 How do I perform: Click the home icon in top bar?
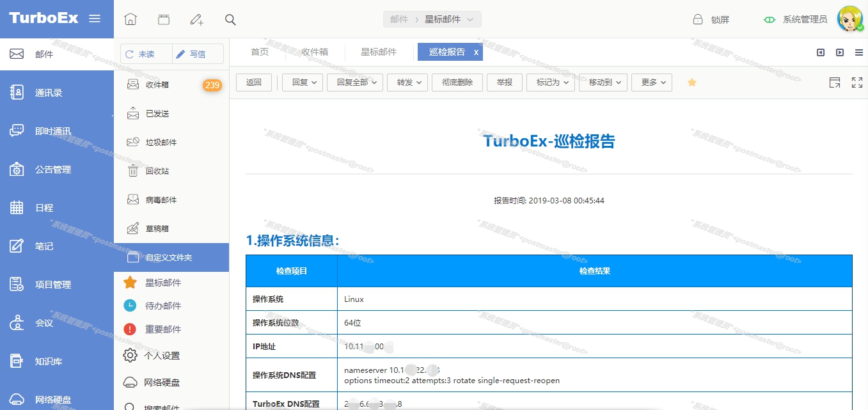(130, 19)
